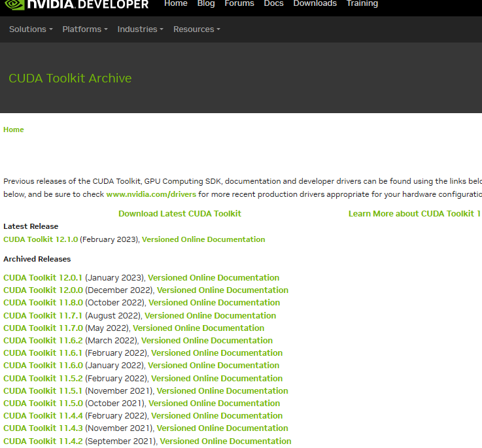The height and width of the screenshot is (448, 482).
Task: Open Downloads in the top bar
Action: 315,4
